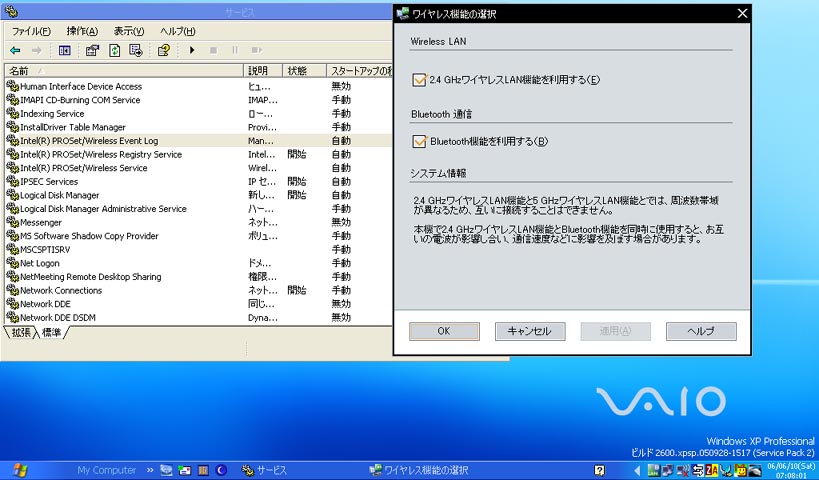Screen dimensions: 819x480
Task: Click the Services window title bar icon
Action: pos(11,11)
